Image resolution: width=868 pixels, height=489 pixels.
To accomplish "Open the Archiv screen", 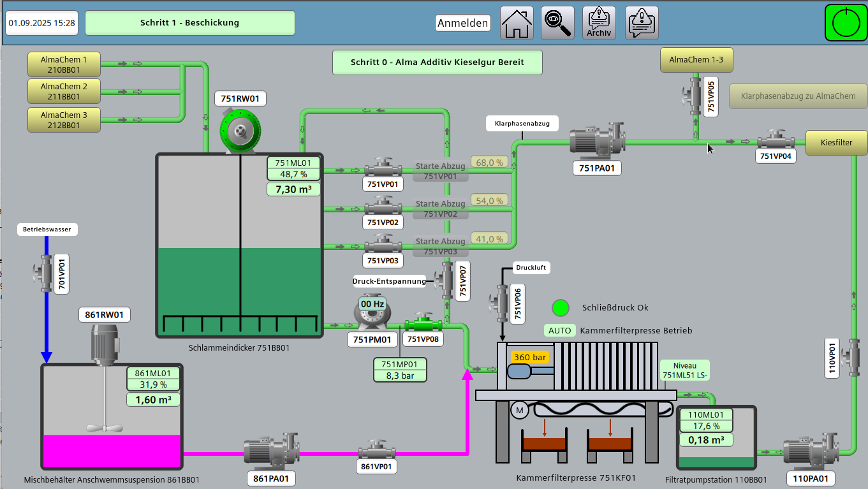I will click(x=599, y=22).
